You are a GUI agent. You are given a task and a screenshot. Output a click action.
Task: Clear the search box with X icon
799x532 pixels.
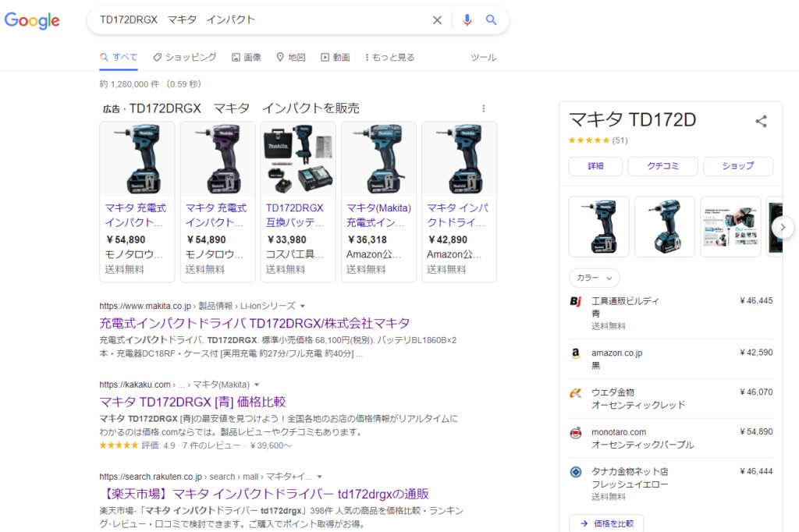(x=437, y=20)
